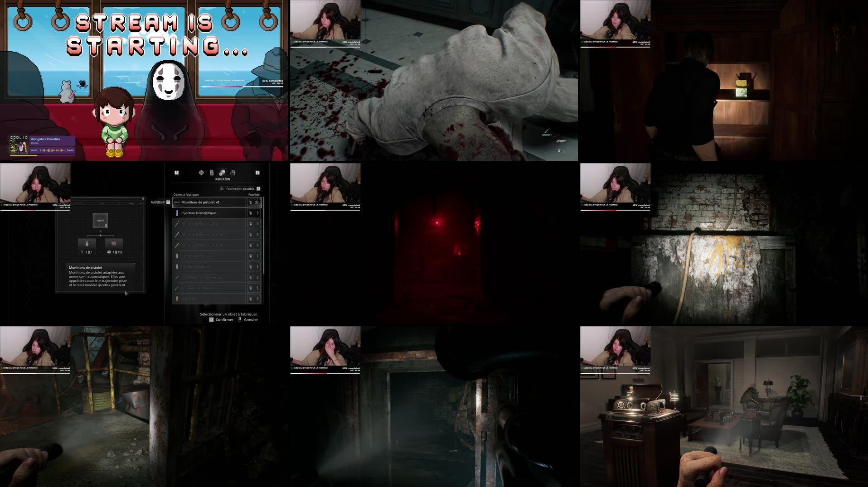Enable the Fabrication possible filter
868x487 pixels.
click(241, 188)
